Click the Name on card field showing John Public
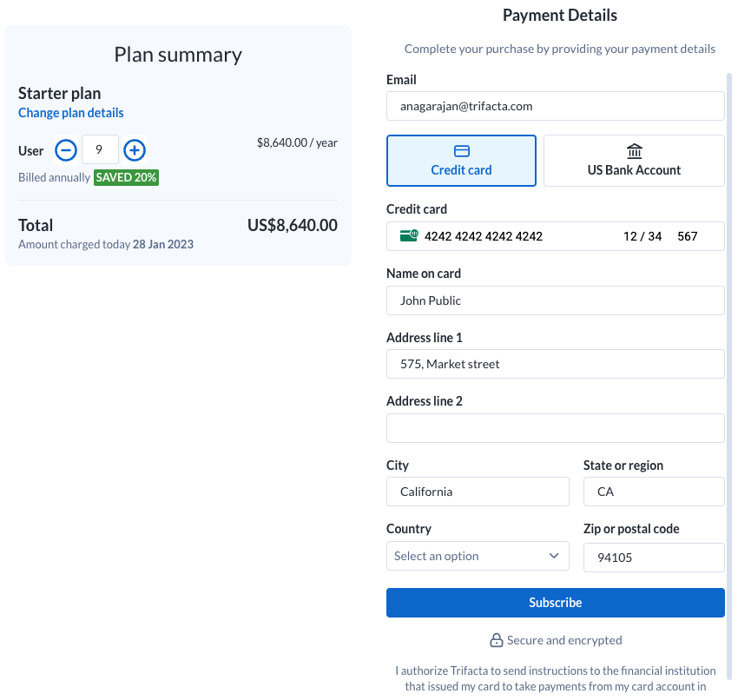Image resolution: width=738 pixels, height=700 pixels. 555,300
